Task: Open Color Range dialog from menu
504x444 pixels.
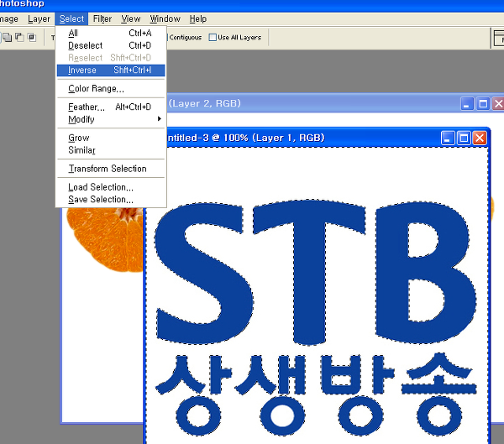Action: [111, 88]
